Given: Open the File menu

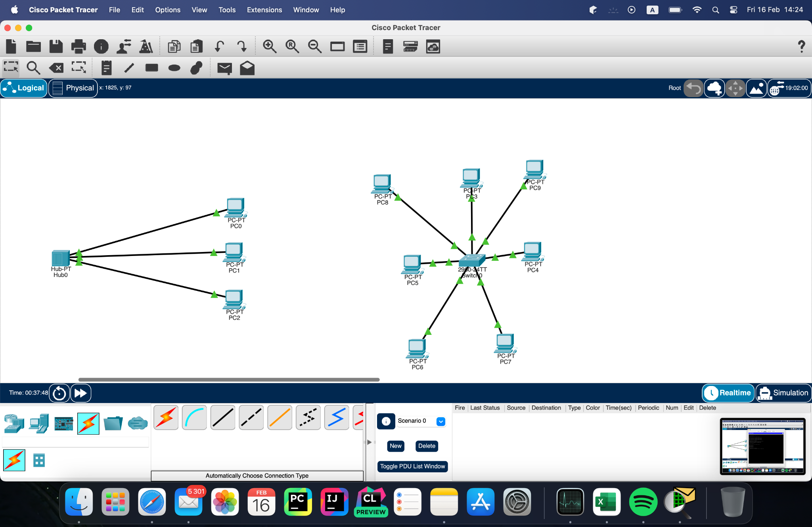Looking at the screenshot, I should (115, 10).
